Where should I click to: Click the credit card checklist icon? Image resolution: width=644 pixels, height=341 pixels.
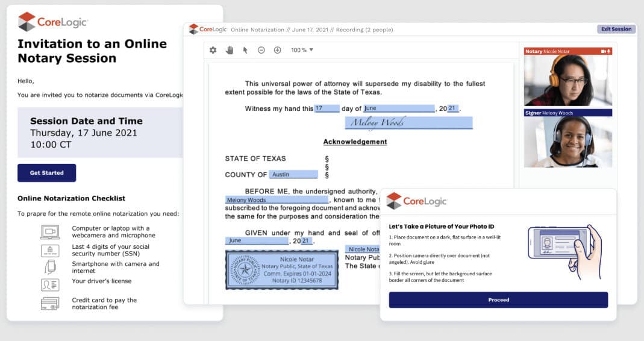[x=50, y=304]
